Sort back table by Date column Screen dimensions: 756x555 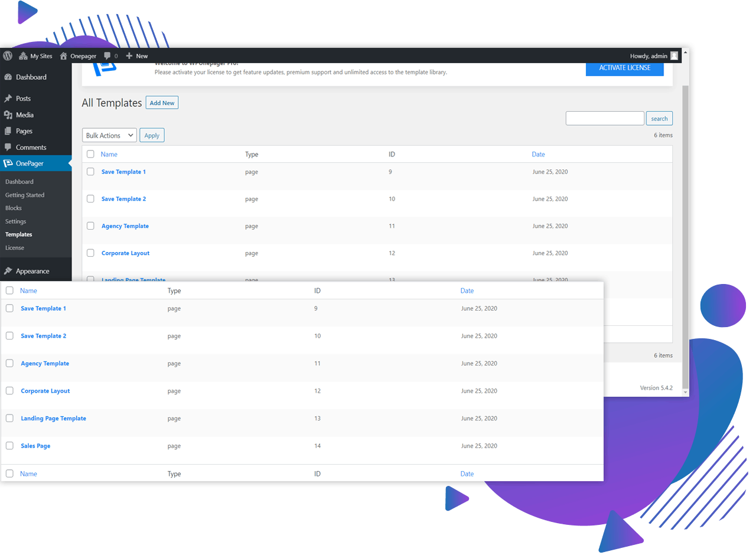538,154
